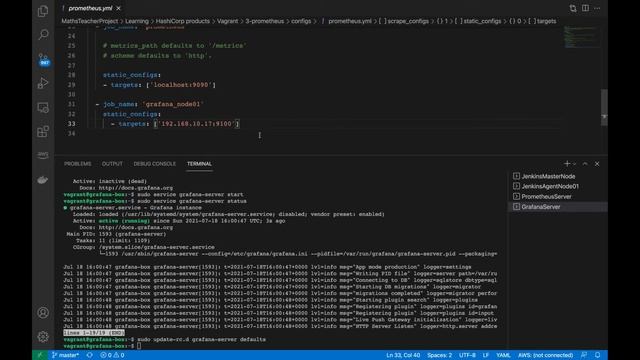Click the LF end of line indicator
The height and width of the screenshot is (360, 640).
coord(486,355)
